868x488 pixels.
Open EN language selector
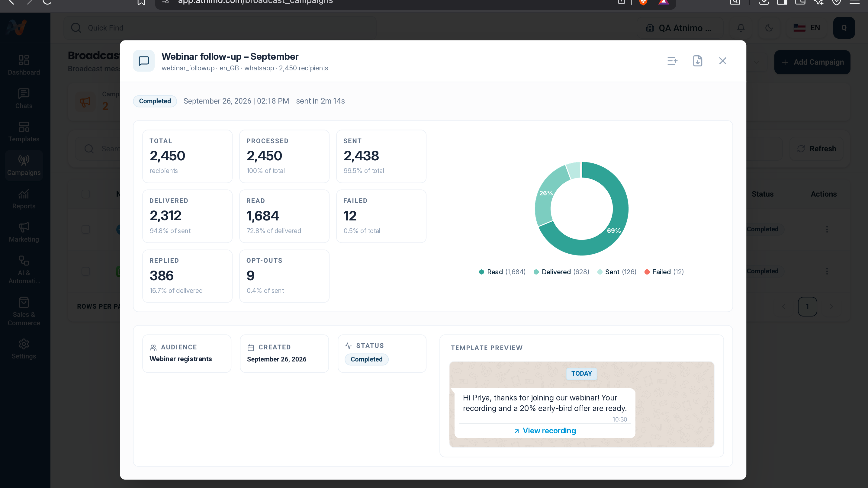[x=807, y=28]
